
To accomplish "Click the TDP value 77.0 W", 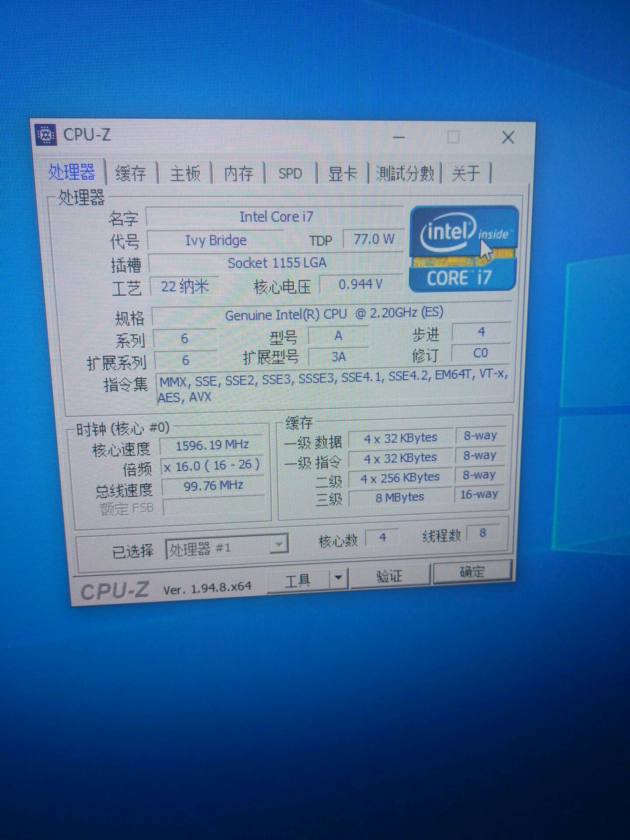I will tap(374, 239).
